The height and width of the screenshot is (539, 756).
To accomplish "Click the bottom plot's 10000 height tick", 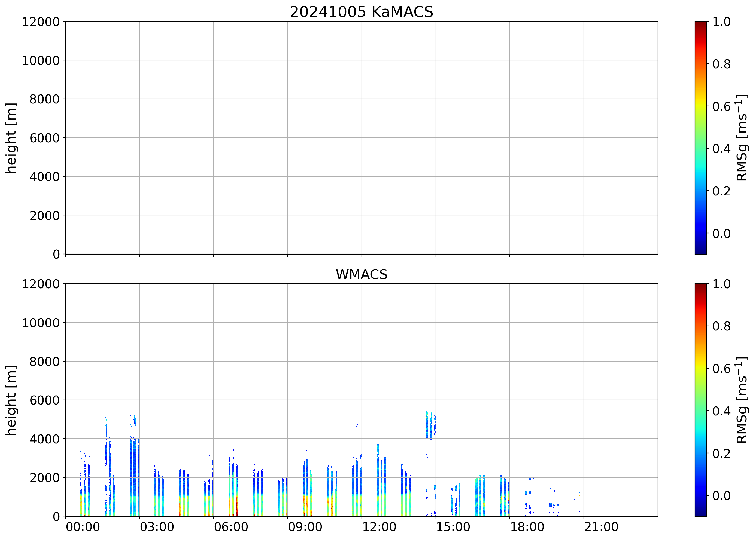I will 41,323.
